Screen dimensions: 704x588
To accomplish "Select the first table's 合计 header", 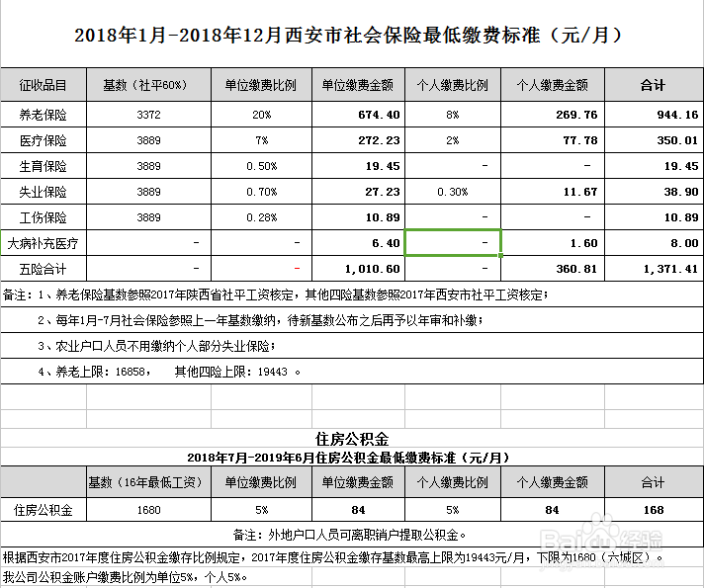I will click(x=654, y=85).
